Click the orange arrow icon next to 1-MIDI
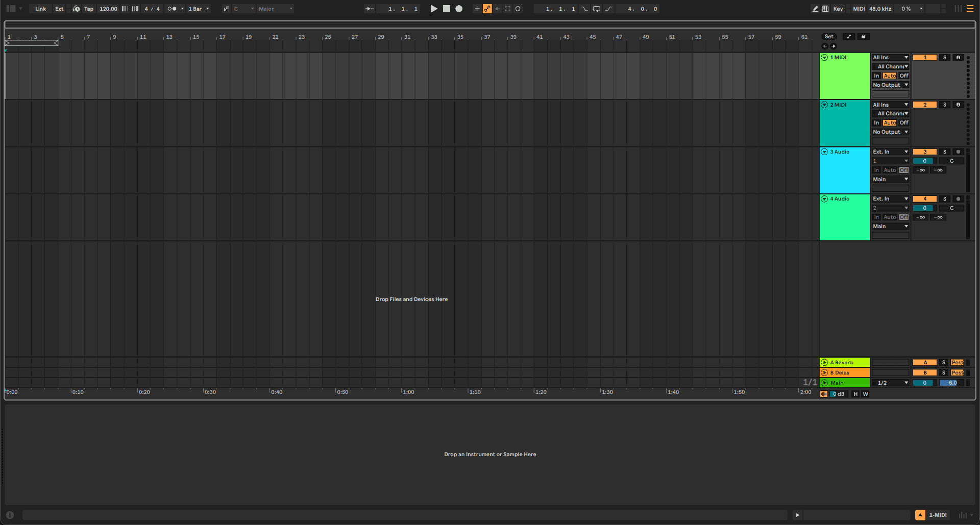Viewport: 980px width, 525px height. click(x=920, y=515)
